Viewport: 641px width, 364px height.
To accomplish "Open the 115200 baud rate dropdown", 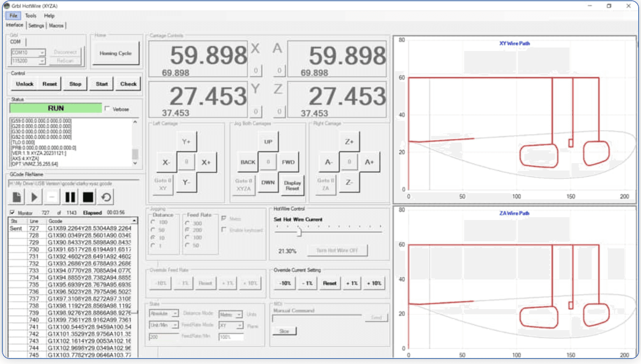I will coord(42,61).
